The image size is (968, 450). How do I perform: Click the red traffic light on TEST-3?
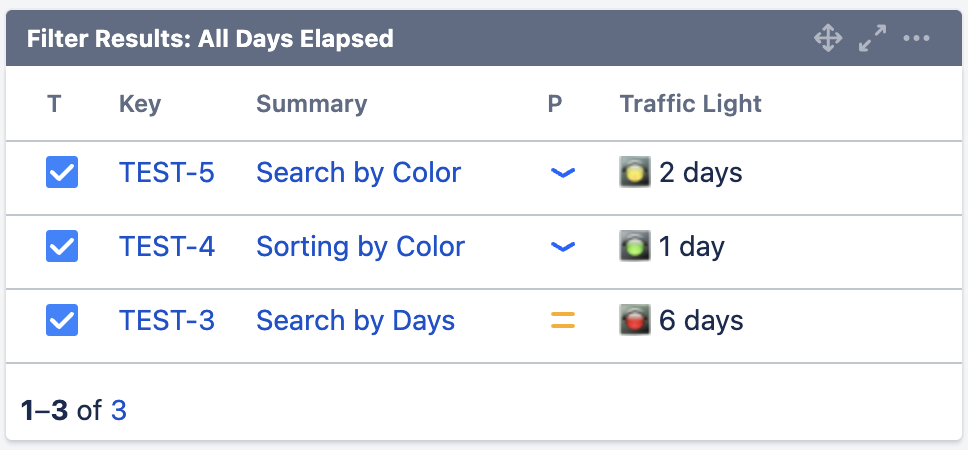click(635, 320)
